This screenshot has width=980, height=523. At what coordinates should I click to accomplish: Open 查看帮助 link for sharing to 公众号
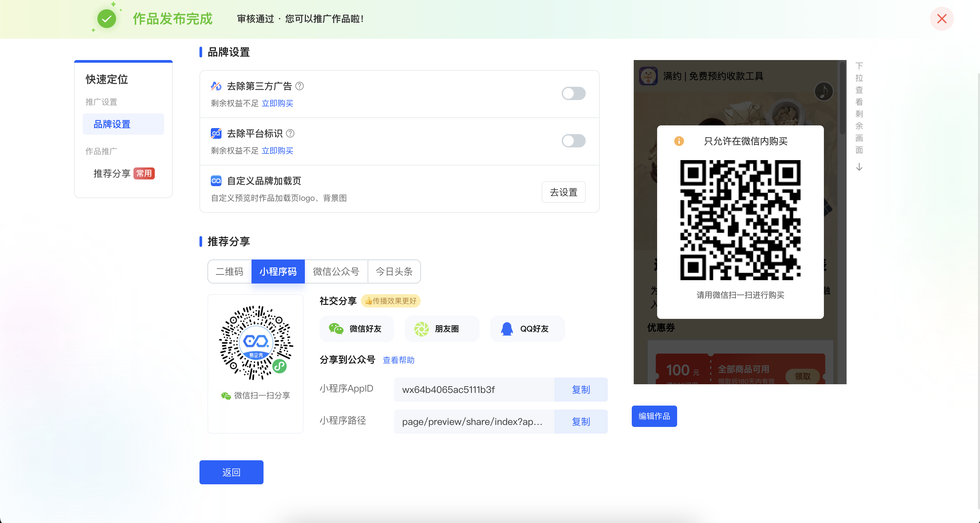[398, 360]
